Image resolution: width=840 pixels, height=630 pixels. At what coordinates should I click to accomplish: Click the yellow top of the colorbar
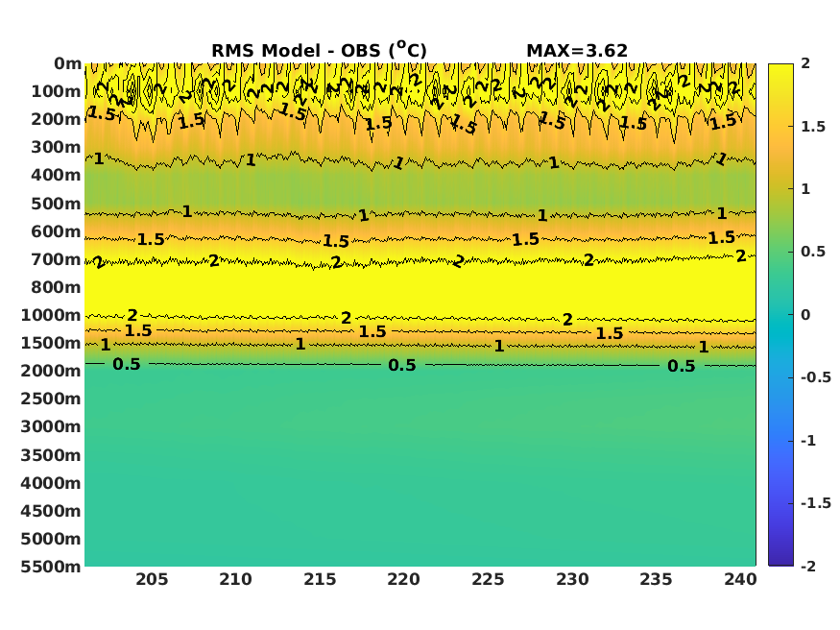(x=780, y=70)
